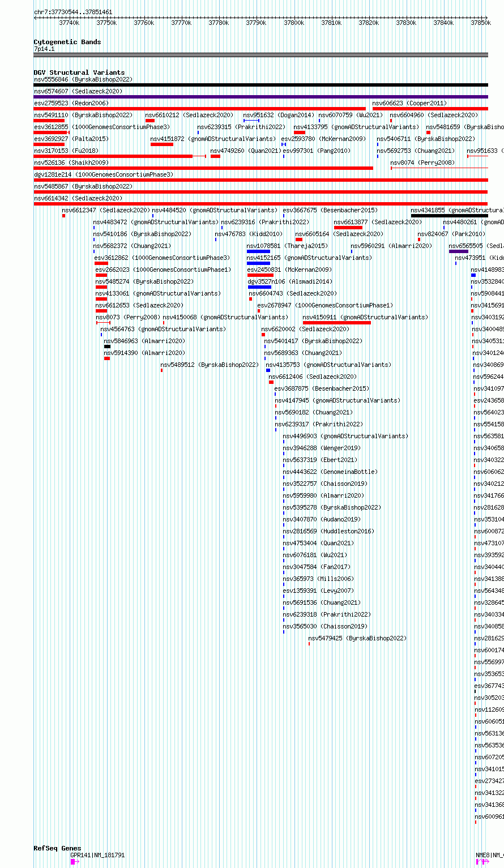Click the 37740k ruler tick label
Image resolution: width=504 pixels, height=868 pixels.
[x=69, y=23]
